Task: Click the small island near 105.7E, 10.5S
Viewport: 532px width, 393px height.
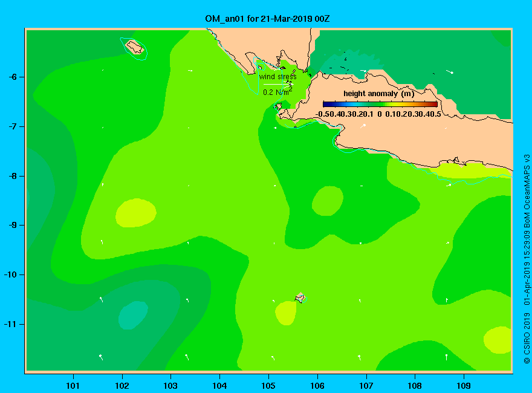Action: pyautogui.click(x=300, y=297)
